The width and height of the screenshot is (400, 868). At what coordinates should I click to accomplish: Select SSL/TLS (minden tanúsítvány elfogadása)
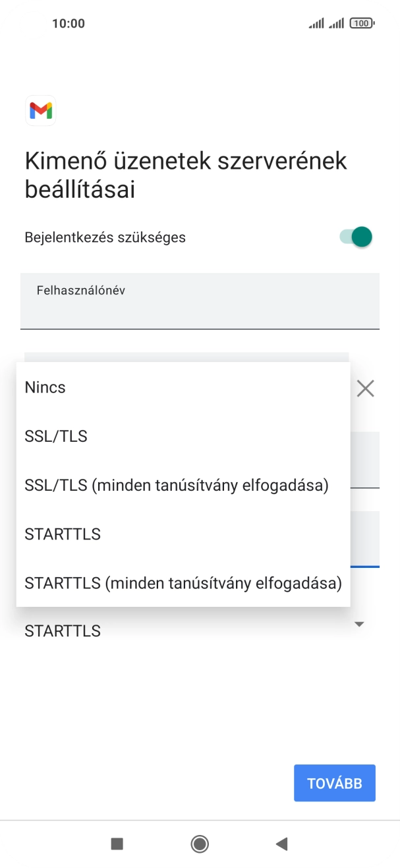(177, 485)
